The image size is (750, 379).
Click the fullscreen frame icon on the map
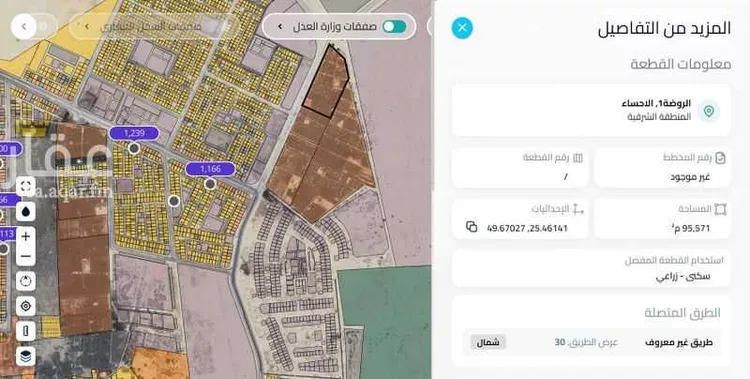pyautogui.click(x=26, y=186)
